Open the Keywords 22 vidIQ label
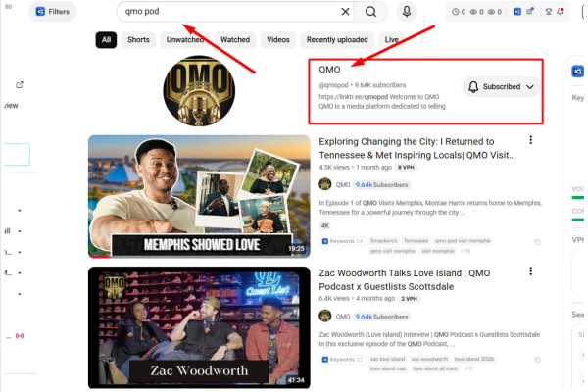 (342, 360)
